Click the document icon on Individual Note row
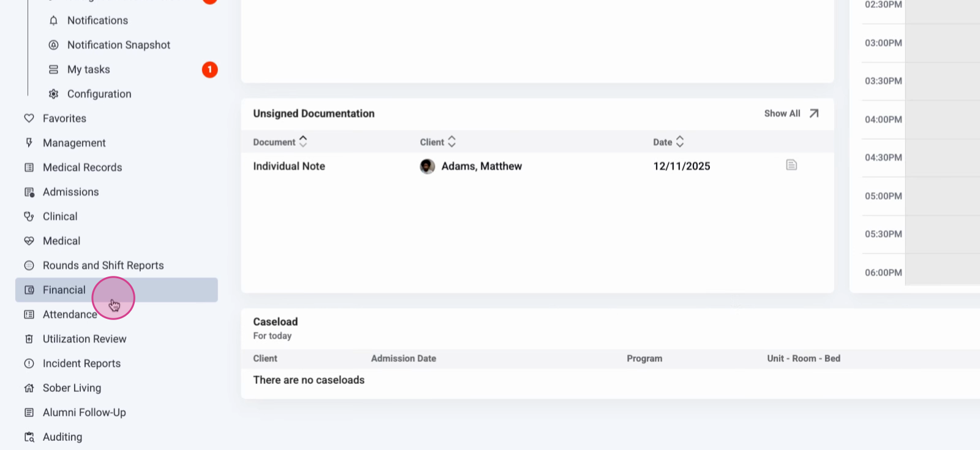Screen dimensions: 980x450 click(x=791, y=165)
